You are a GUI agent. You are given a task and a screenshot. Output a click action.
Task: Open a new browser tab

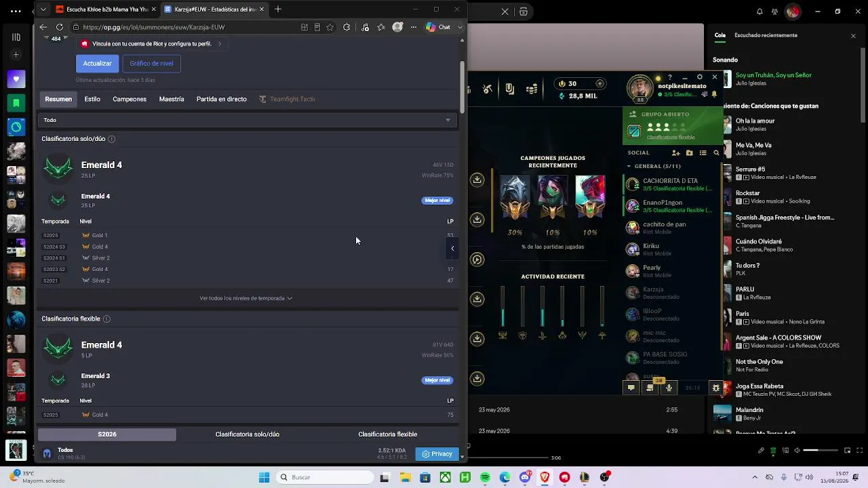tap(278, 9)
